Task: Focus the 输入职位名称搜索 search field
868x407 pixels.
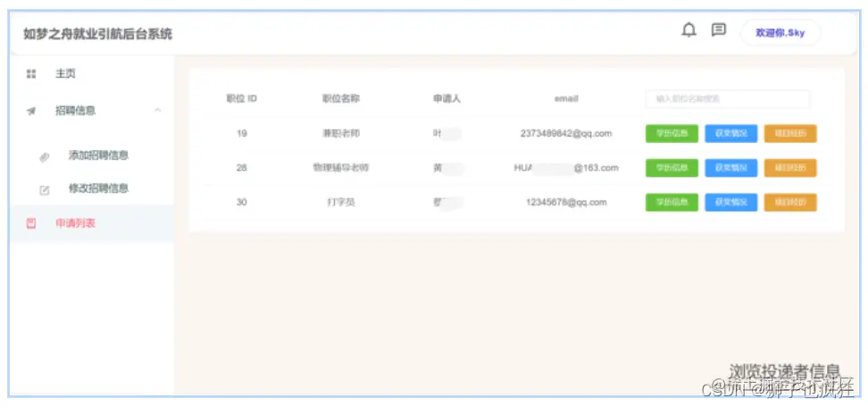Action: [x=728, y=99]
